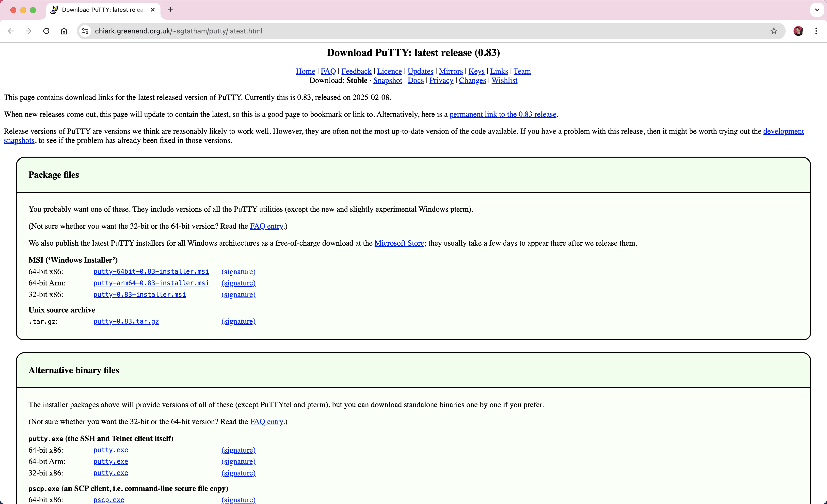
Task: Close the Download PuTTY tab
Action: tap(153, 10)
